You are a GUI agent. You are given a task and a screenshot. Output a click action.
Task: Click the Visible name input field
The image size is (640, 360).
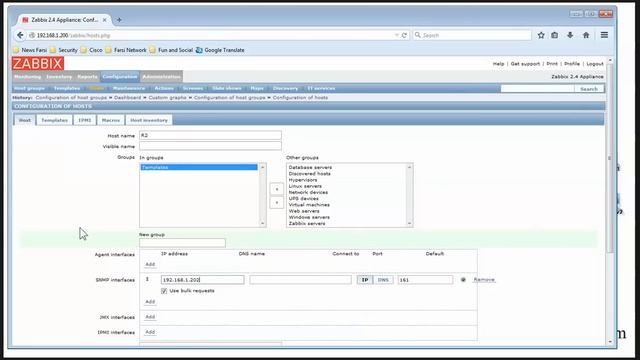click(x=210, y=146)
